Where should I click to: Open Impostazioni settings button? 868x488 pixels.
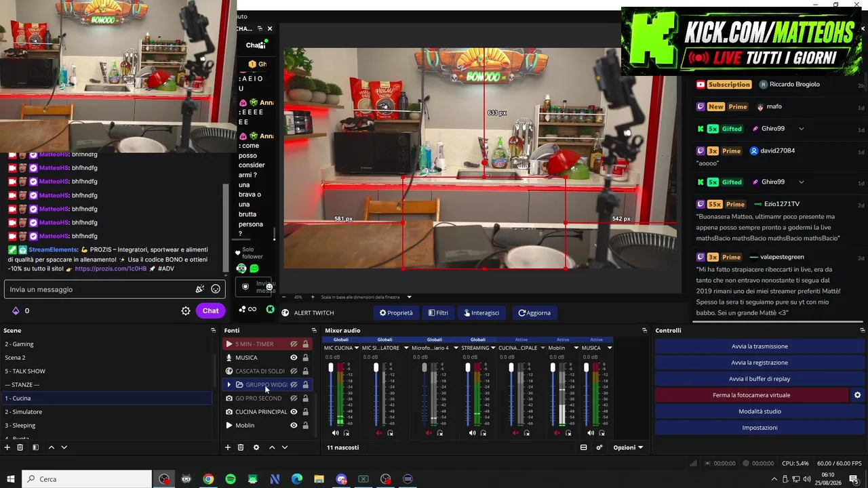(x=759, y=428)
